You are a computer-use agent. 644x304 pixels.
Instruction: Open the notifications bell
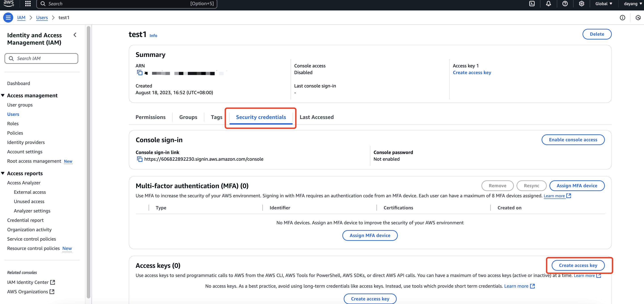548,4
